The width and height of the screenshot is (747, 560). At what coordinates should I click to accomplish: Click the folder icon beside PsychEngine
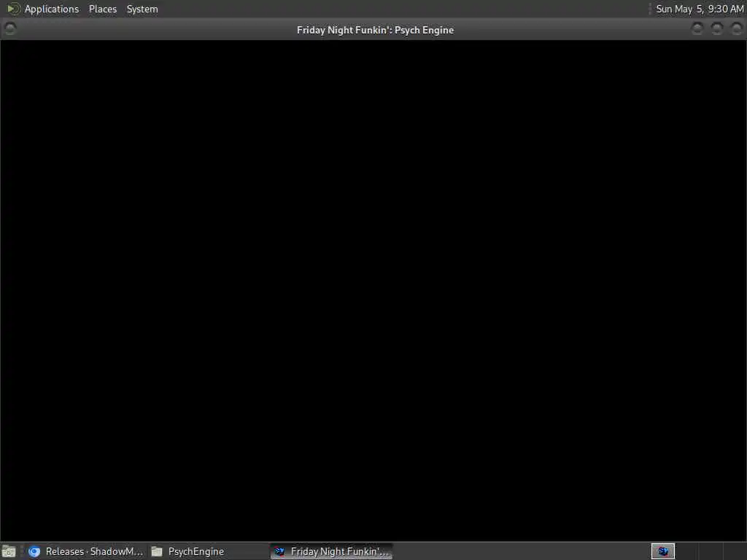point(157,551)
